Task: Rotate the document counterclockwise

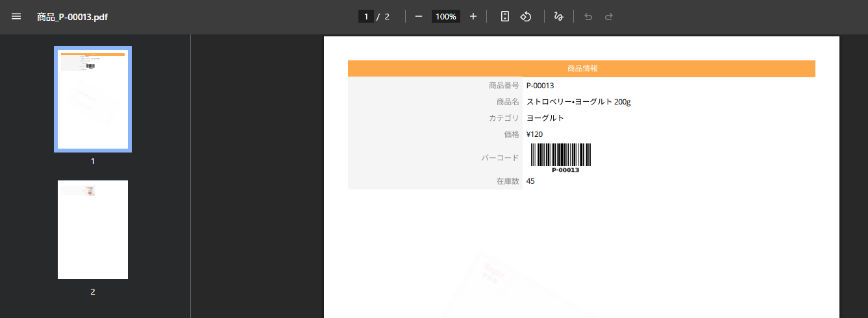Action: (527, 16)
